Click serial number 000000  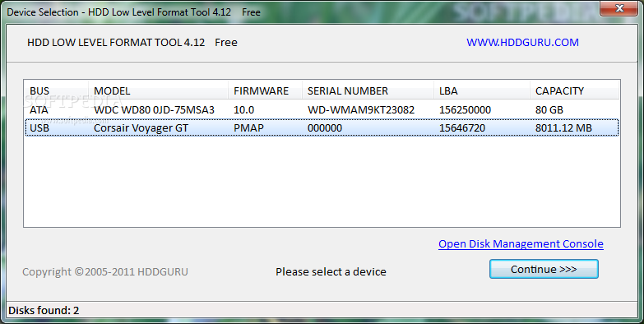click(324, 128)
